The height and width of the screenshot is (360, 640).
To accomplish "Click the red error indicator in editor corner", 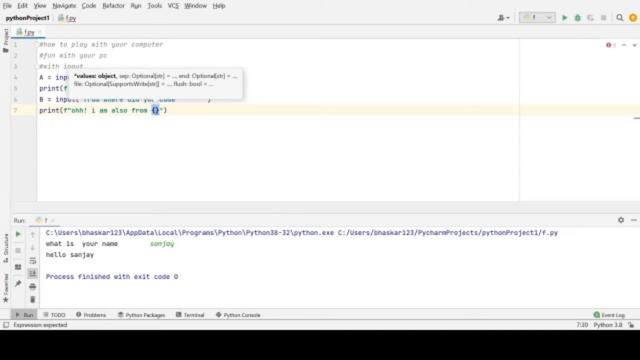I will [x=611, y=45].
